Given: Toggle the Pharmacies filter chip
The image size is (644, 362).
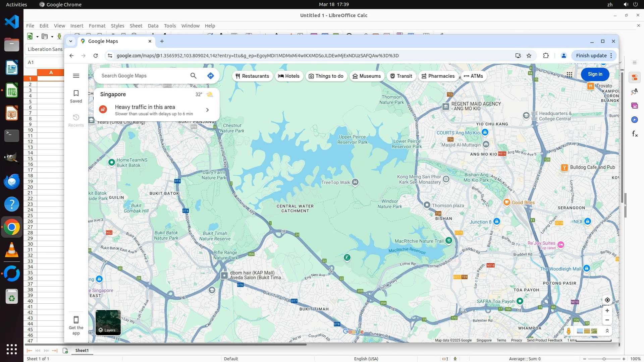Looking at the screenshot, I should (x=438, y=76).
